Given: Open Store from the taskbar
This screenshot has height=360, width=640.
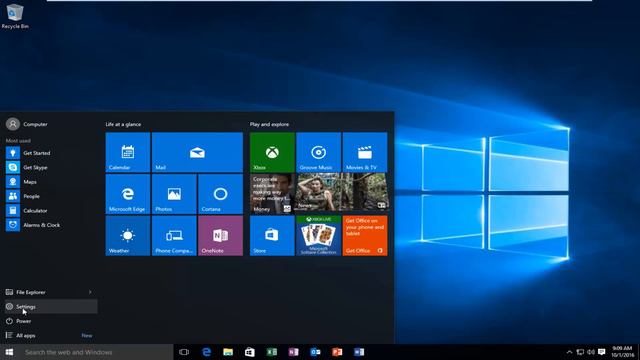Looking at the screenshot, I should (250, 352).
